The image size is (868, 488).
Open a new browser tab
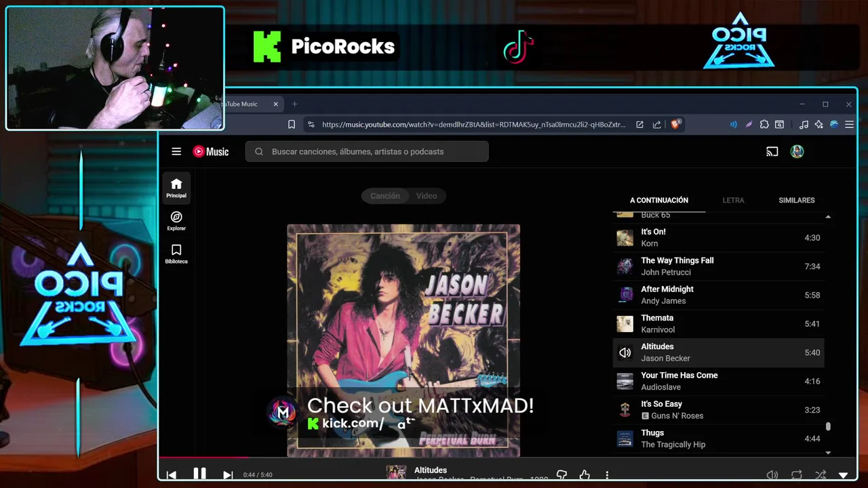[294, 104]
